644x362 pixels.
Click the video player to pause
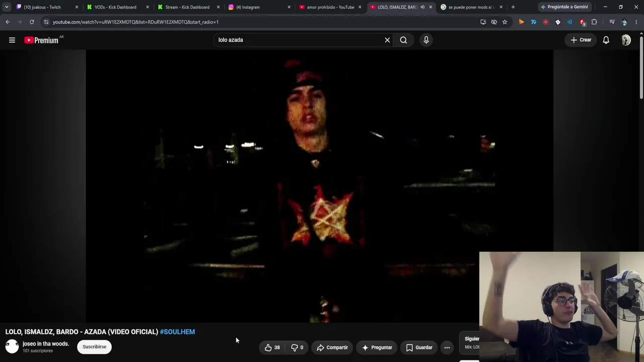[319, 186]
